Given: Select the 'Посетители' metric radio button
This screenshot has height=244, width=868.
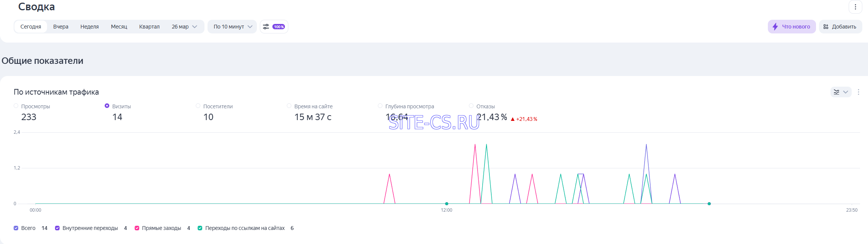Looking at the screenshot, I should click(x=198, y=106).
